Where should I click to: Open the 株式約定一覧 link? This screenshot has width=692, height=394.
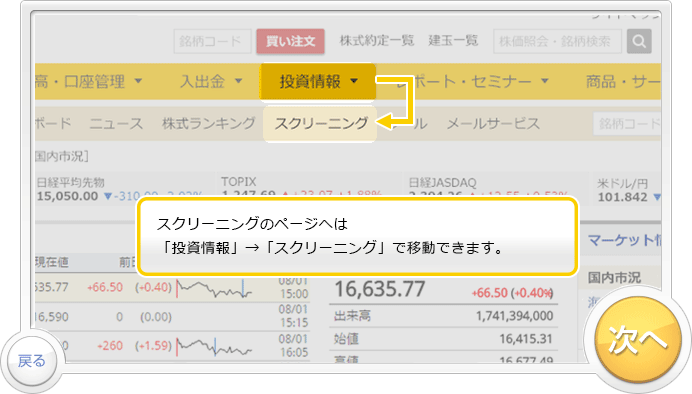(x=376, y=41)
